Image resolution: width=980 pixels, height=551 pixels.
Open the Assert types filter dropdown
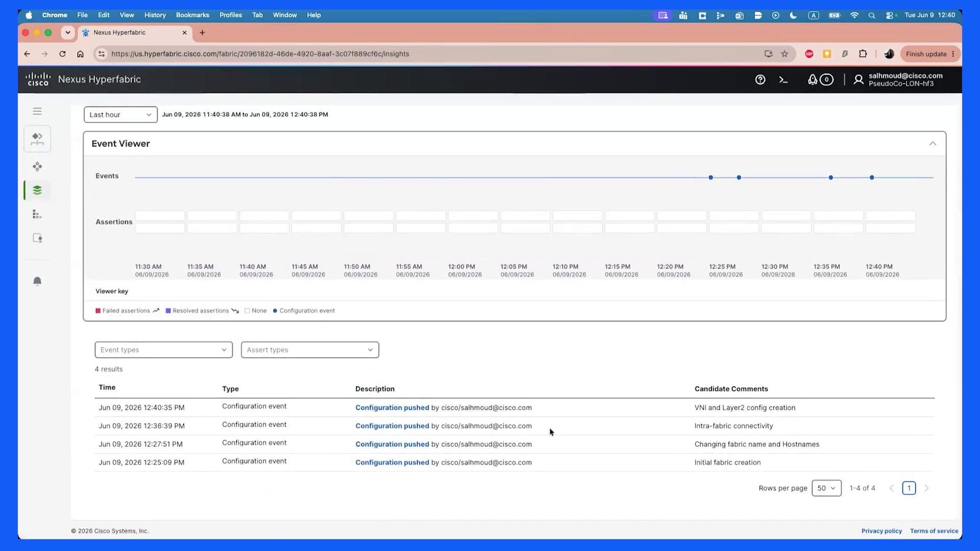[x=310, y=350]
